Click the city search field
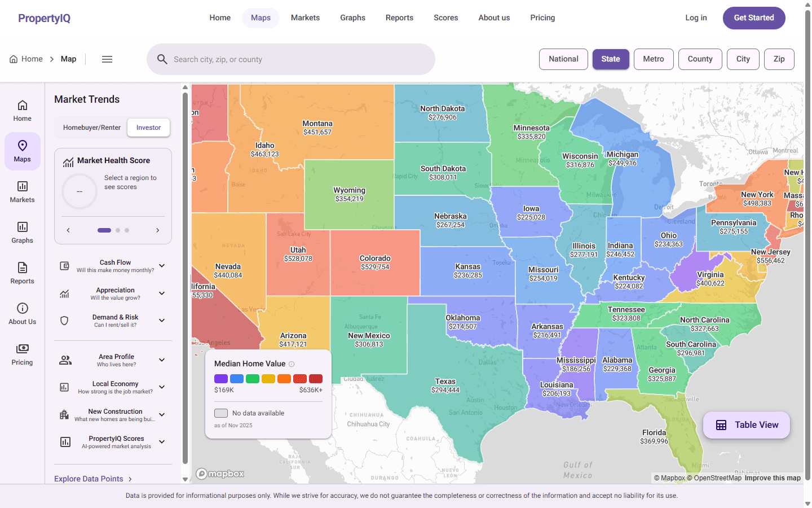The width and height of the screenshot is (812, 508). (291, 59)
